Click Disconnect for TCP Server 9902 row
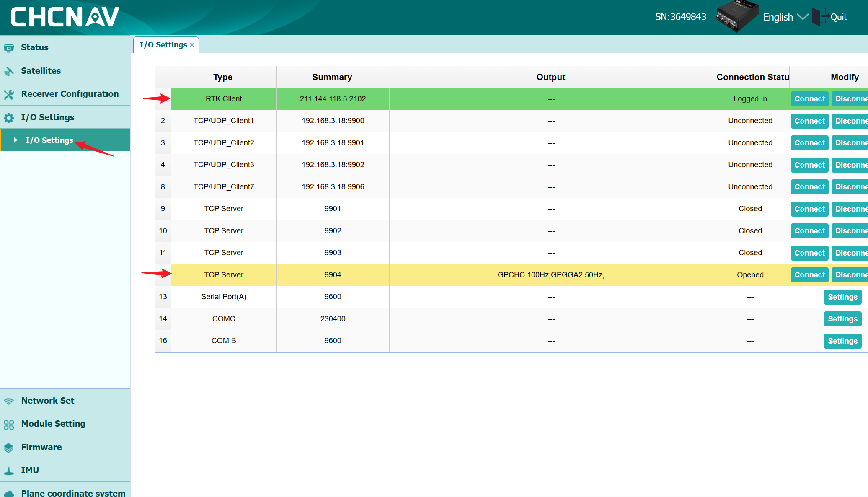This screenshot has width=868, height=497. pyautogui.click(x=850, y=231)
